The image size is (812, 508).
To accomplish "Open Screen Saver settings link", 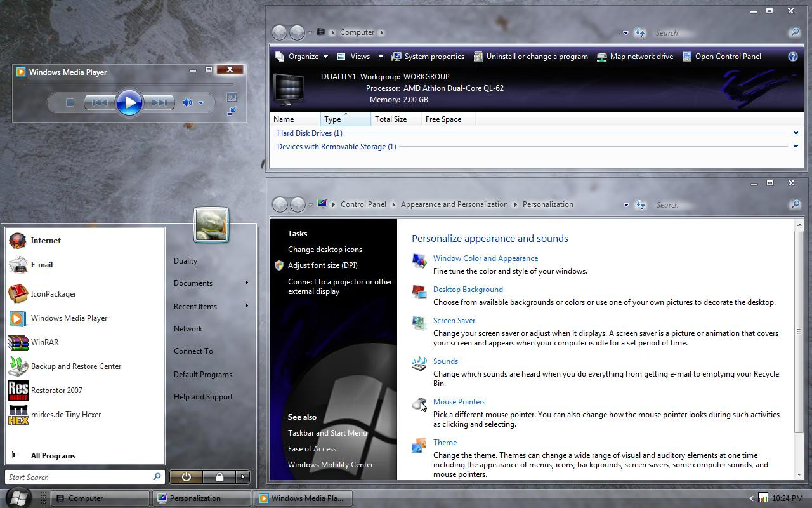I will (x=454, y=321).
